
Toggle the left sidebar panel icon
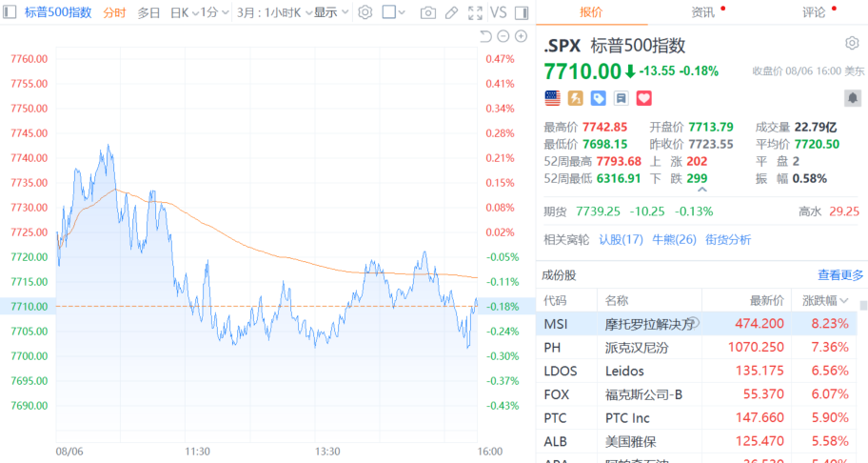(x=10, y=12)
